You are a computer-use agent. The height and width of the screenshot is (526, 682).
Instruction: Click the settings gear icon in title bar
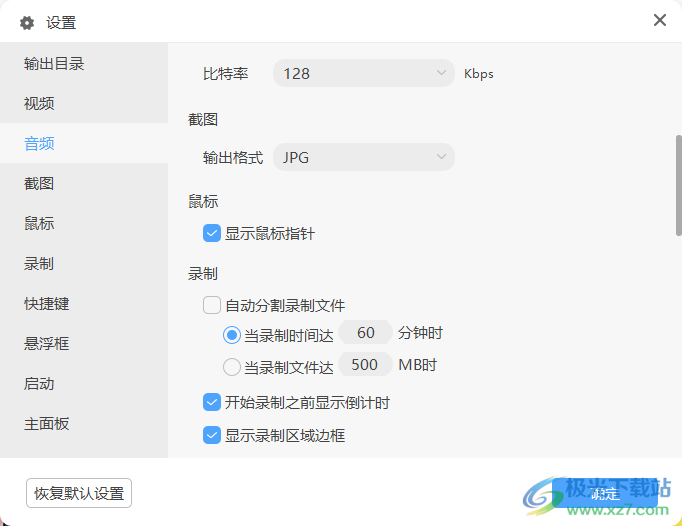[27, 23]
